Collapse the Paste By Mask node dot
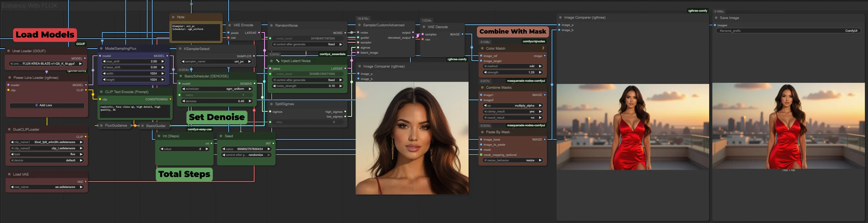Viewport: 868px width, 223px height. tap(482, 132)
